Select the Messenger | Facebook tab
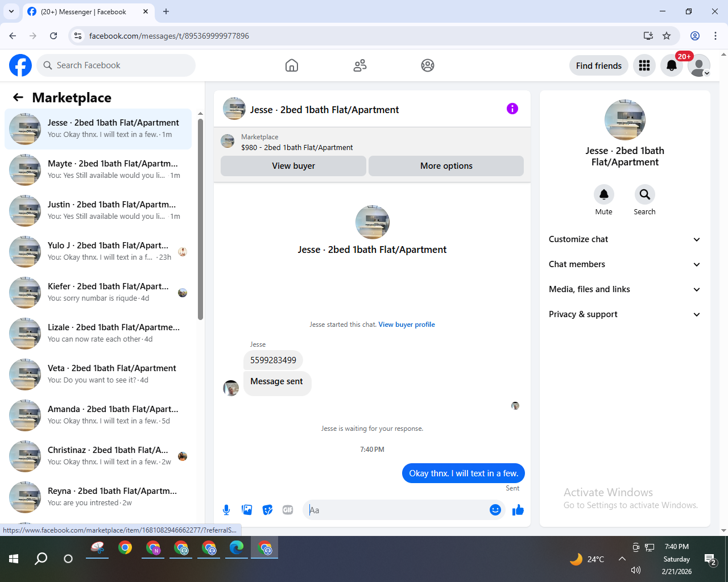The image size is (728, 582). (x=88, y=11)
